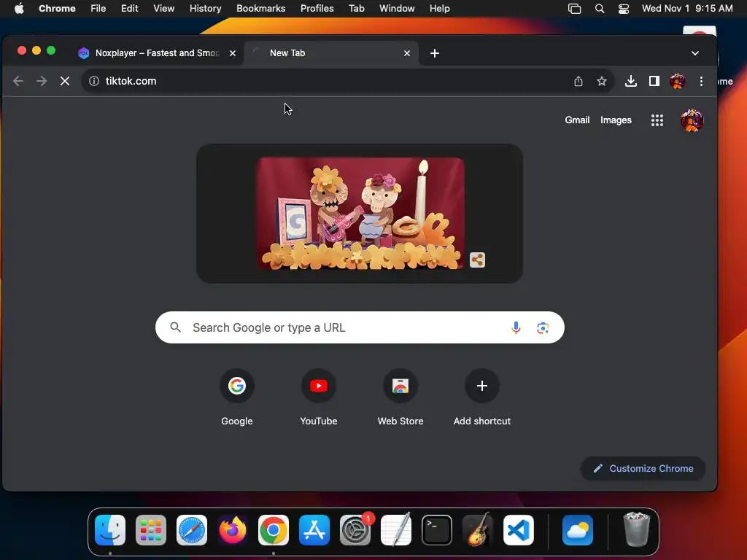Open Control Center in menu bar
747x560 pixels.
click(624, 9)
